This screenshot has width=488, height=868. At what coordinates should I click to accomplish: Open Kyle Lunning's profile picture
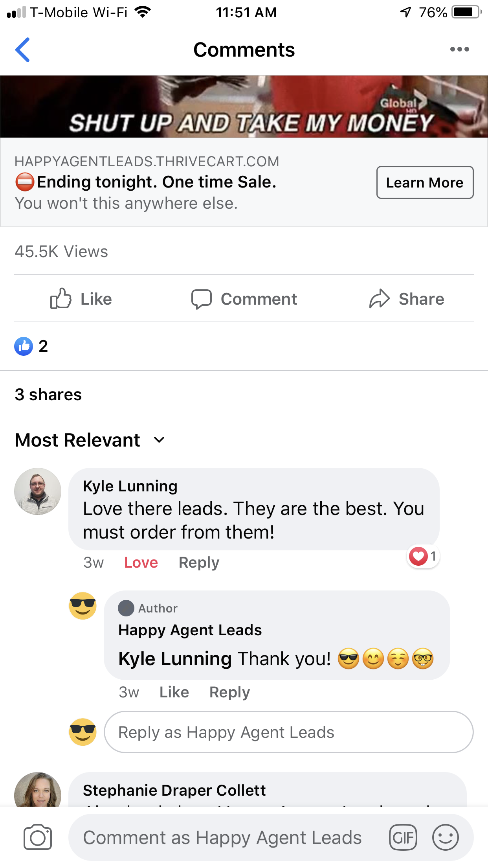click(38, 491)
